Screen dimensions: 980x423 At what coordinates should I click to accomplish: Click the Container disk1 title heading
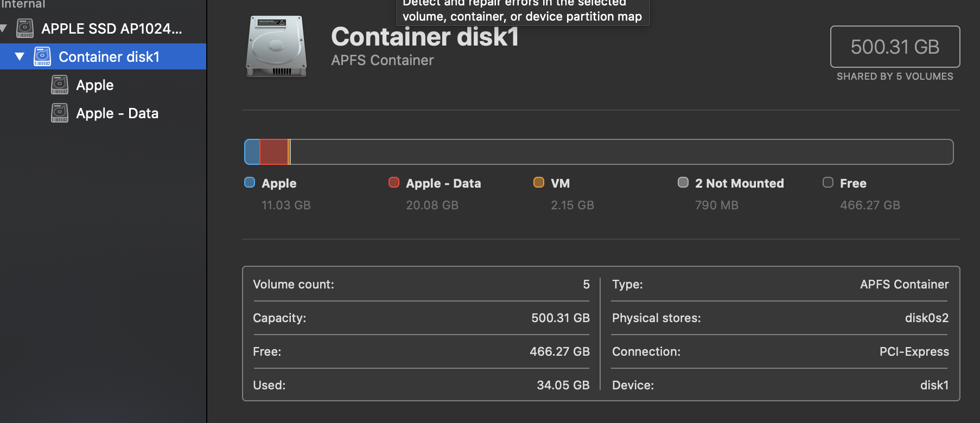425,37
